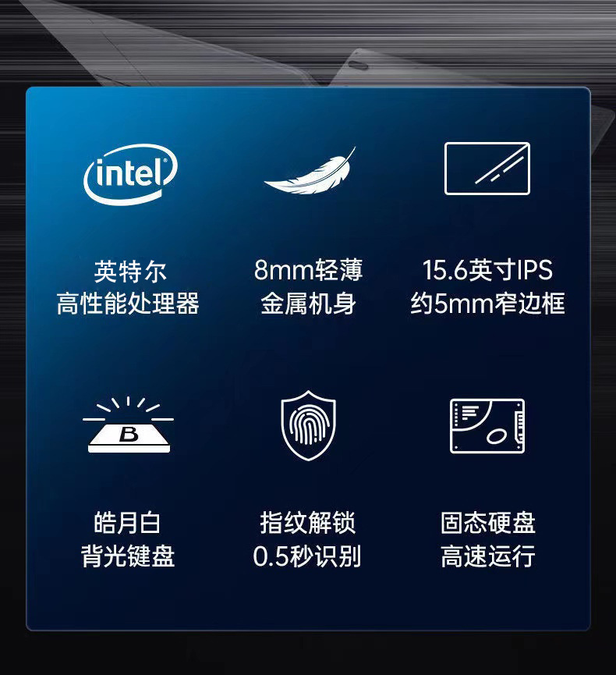Click the 背光键盘 label
Viewport: 616px width, 675px height.
tap(128, 556)
